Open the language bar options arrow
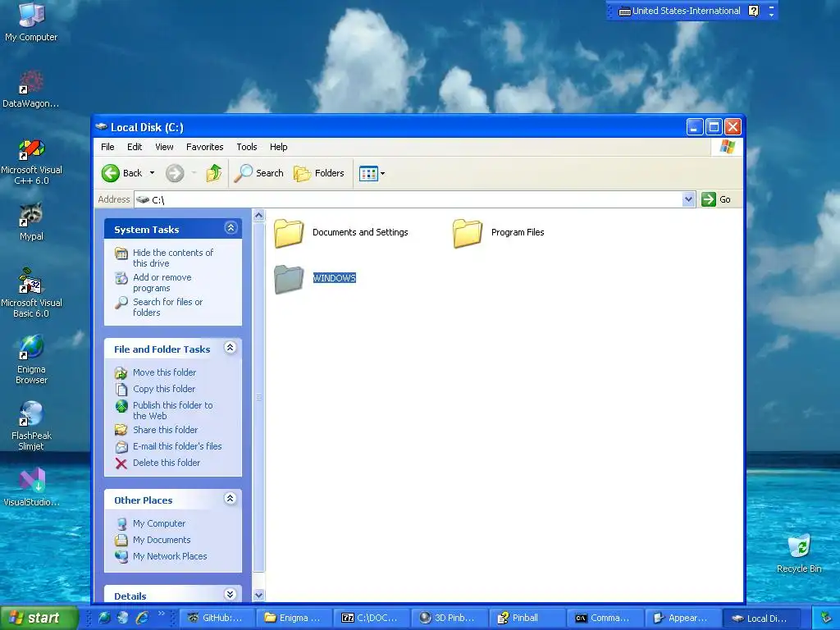This screenshot has height=630, width=840. (771, 15)
